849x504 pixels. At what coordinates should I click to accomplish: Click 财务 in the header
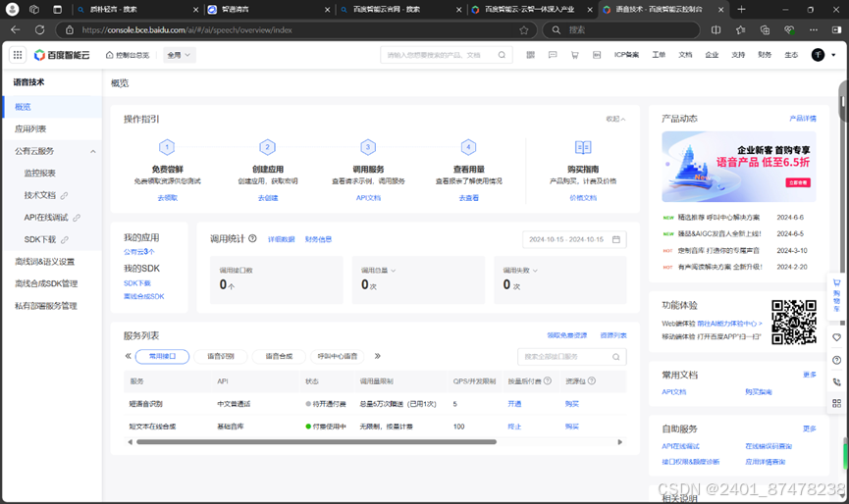[x=765, y=55]
